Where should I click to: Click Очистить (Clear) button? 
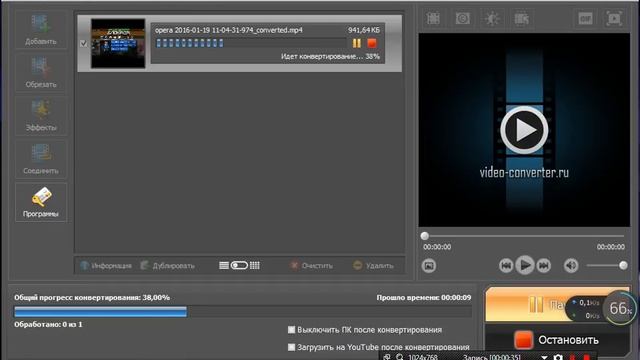click(x=311, y=266)
